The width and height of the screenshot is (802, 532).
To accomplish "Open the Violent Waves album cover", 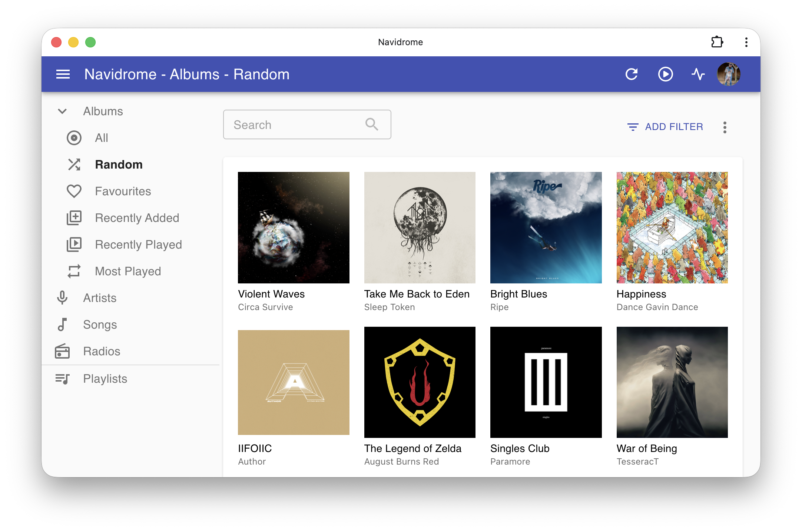I will [x=294, y=227].
